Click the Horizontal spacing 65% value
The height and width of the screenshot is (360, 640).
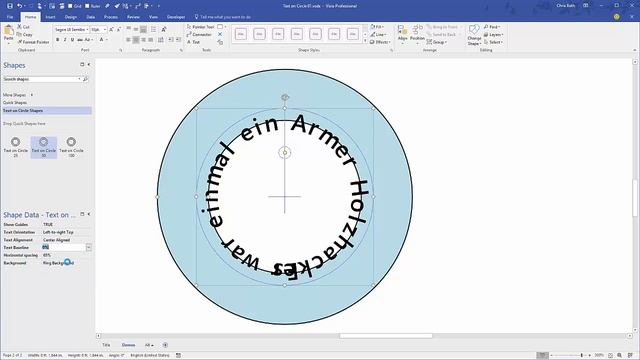click(x=47, y=255)
